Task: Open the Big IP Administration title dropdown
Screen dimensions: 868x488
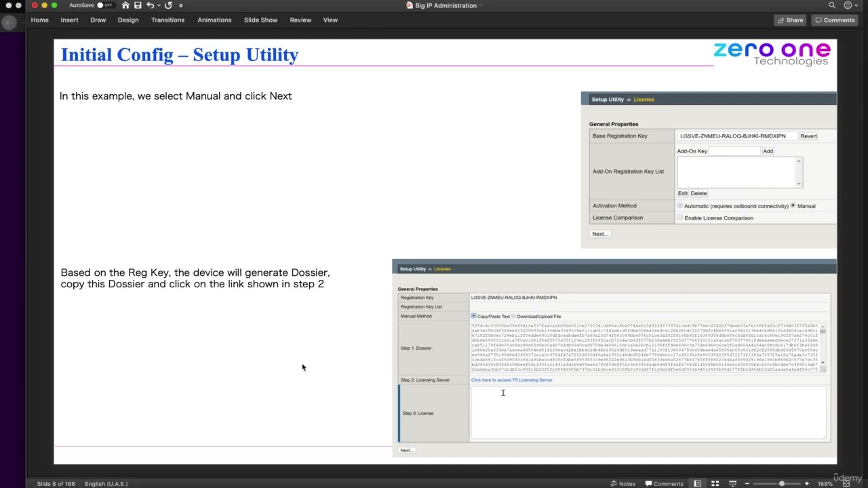Action: [x=480, y=5]
